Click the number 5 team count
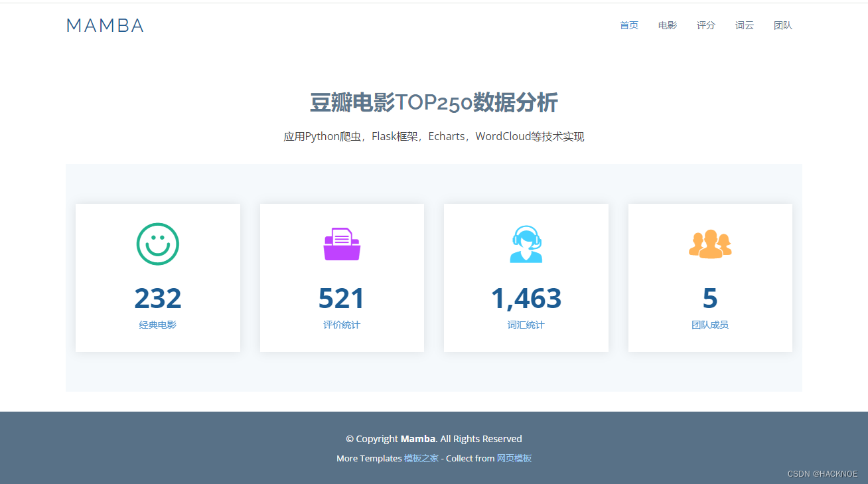The image size is (868, 484). pyautogui.click(x=710, y=298)
